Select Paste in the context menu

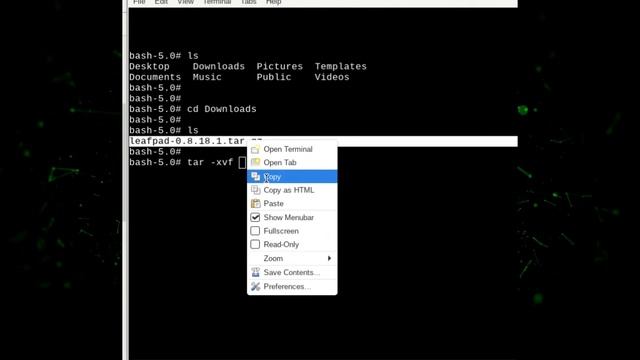coord(292,203)
